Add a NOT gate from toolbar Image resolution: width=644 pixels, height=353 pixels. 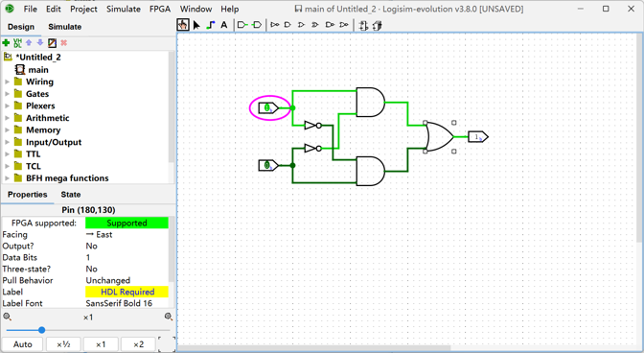[x=275, y=25]
